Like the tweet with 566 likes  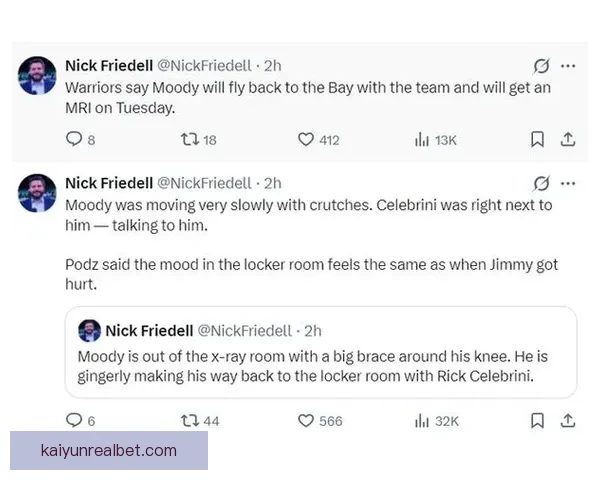click(306, 421)
